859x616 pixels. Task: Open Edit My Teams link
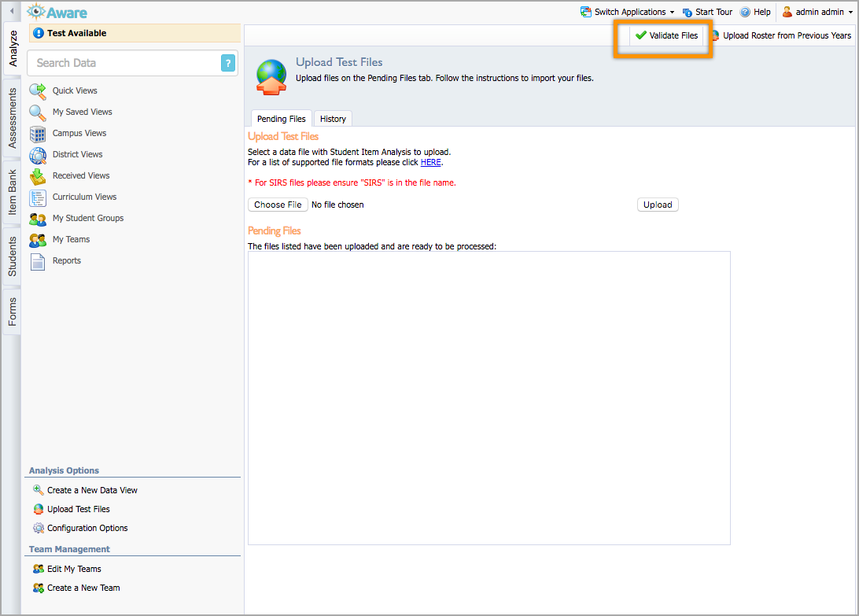[74, 569]
